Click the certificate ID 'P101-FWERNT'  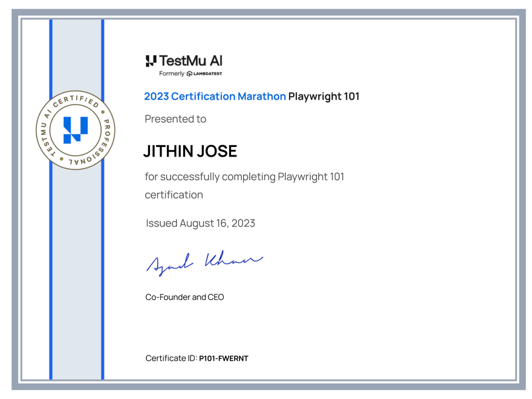(x=224, y=358)
